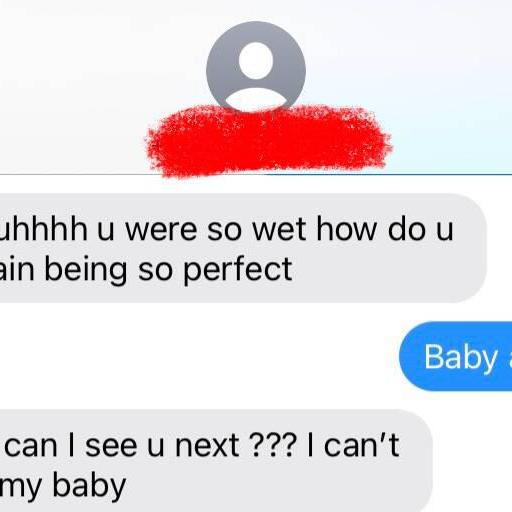Image resolution: width=512 pixels, height=512 pixels.
Task: Click white space right of first gray bubble
Action: 499,248
